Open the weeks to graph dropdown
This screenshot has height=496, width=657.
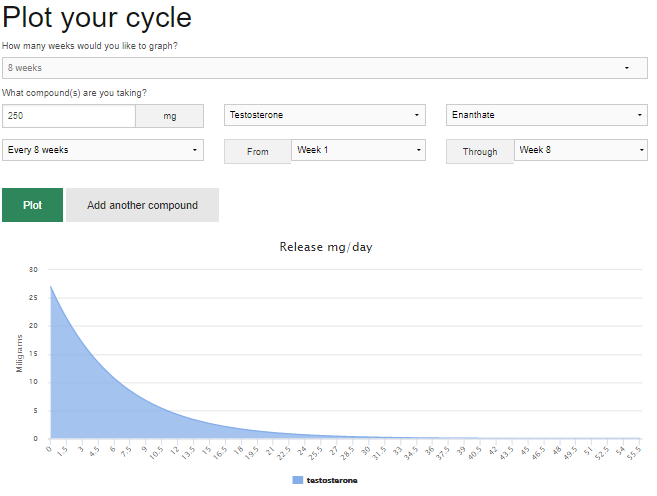pyautogui.click(x=325, y=68)
